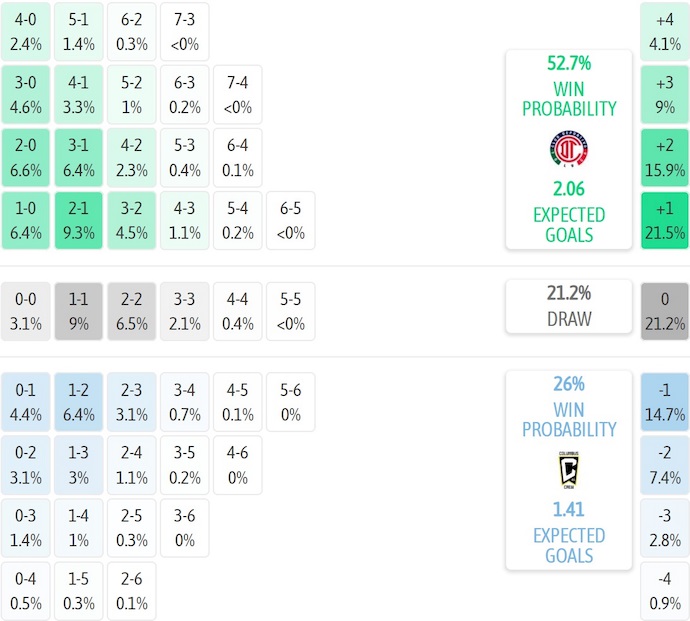Click the 0-4 score cell
The height and width of the screenshot is (621, 690).
(x=26, y=591)
